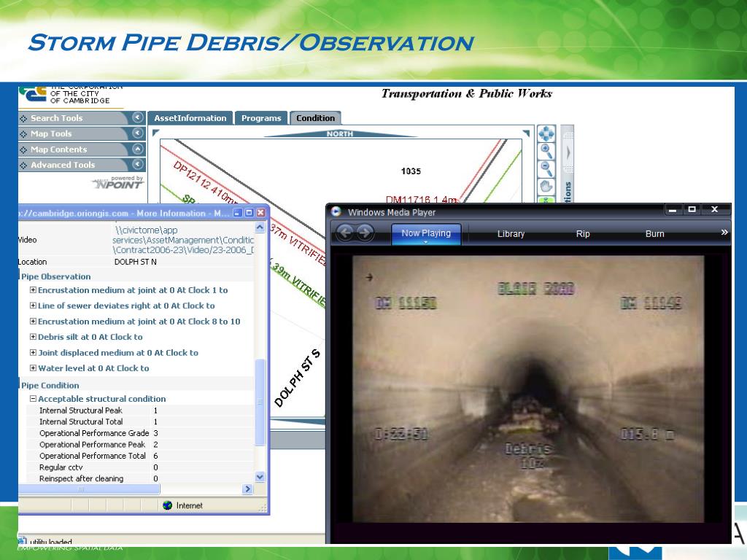Viewport: 747px width, 560px height.
Task: Select the map zoom in magnifier tool
Action: click(546, 152)
